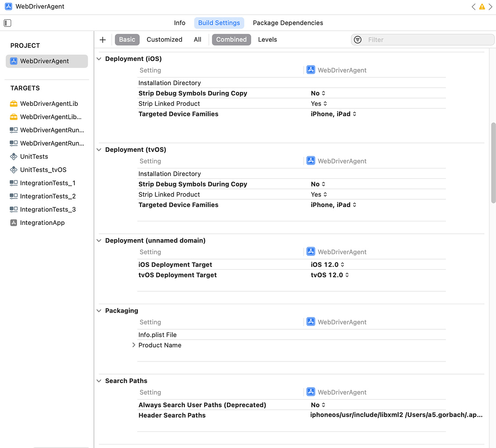Collapse the Deployment (iOS) section
Screen dimensions: 496x448
point(99,59)
